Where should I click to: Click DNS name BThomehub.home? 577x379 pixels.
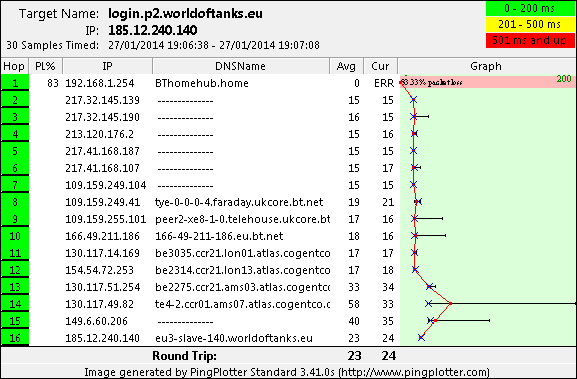click(x=202, y=83)
